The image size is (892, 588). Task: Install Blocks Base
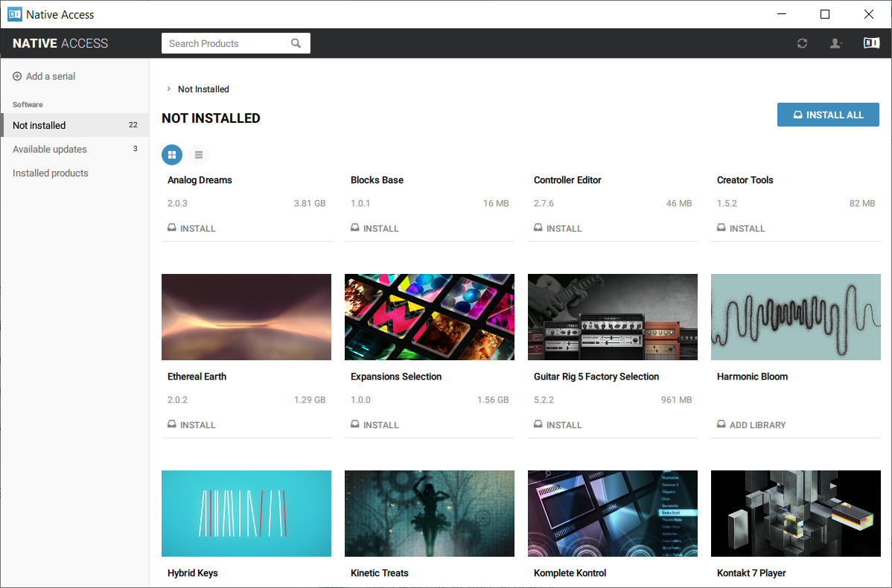tap(375, 228)
